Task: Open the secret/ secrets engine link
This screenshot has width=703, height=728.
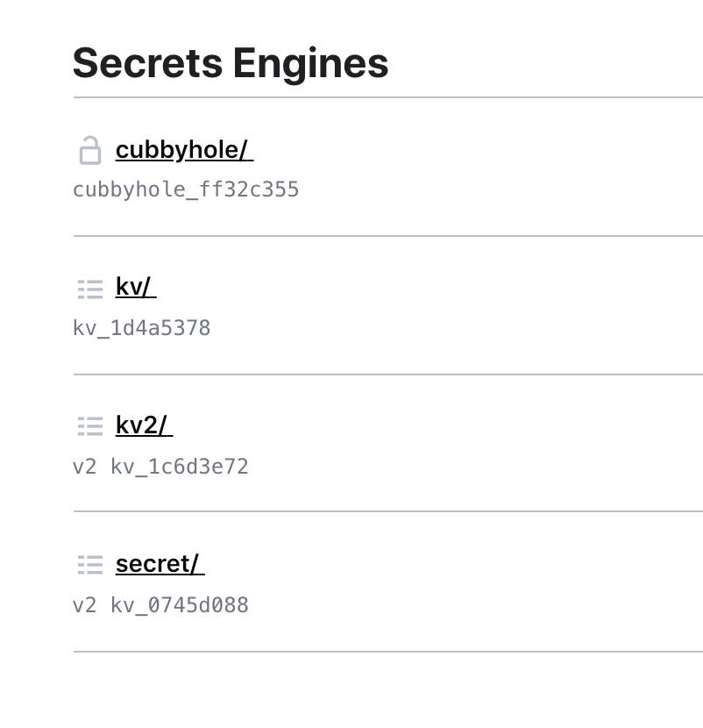Action: point(160,564)
